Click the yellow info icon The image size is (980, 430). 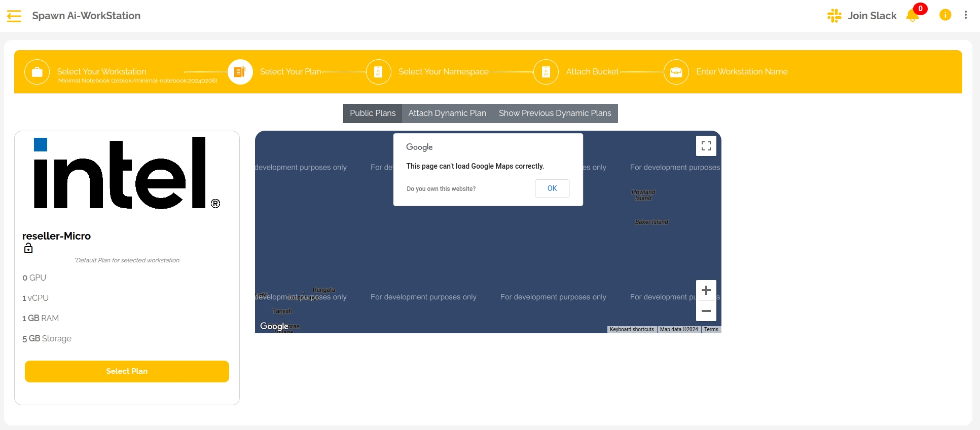945,15
